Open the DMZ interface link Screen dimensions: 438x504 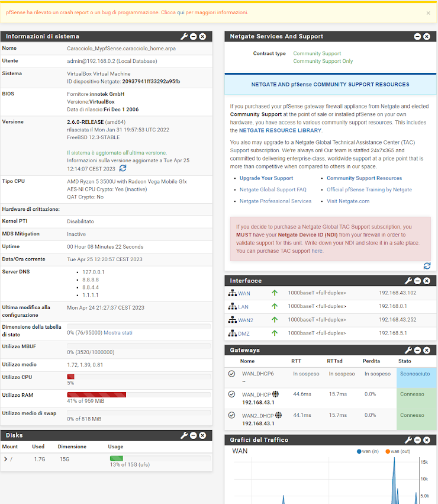pos(244,334)
